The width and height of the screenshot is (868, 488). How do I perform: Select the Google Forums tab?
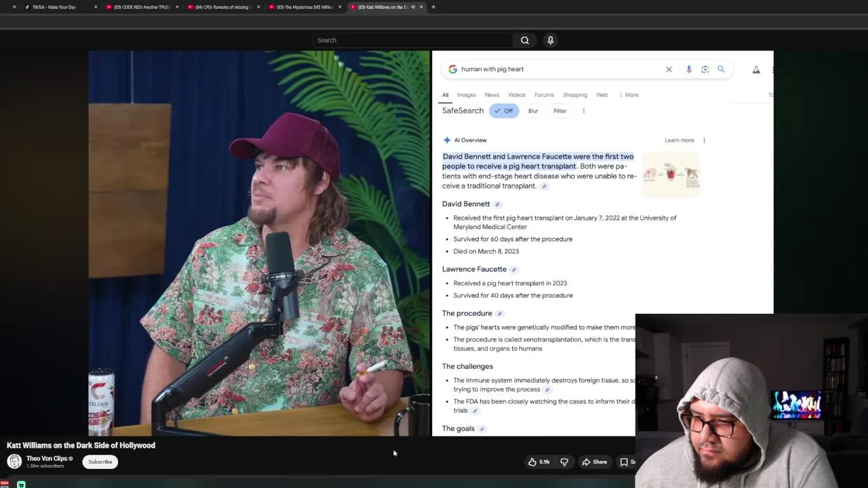(544, 95)
